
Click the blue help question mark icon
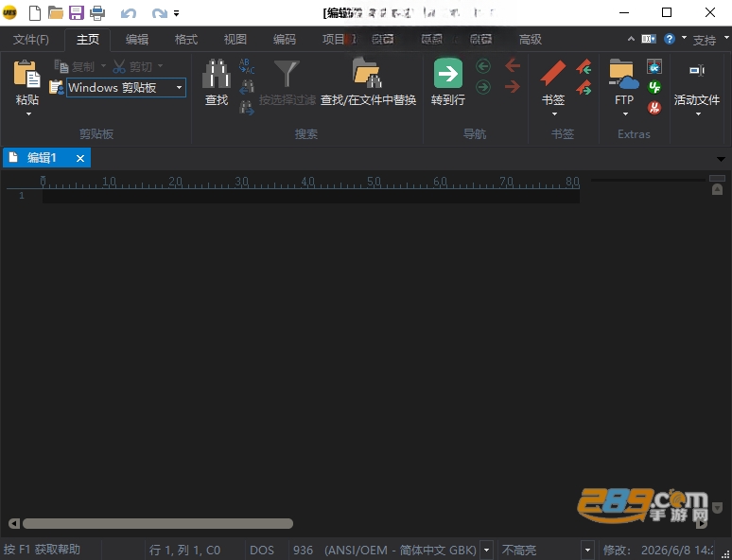[670, 39]
